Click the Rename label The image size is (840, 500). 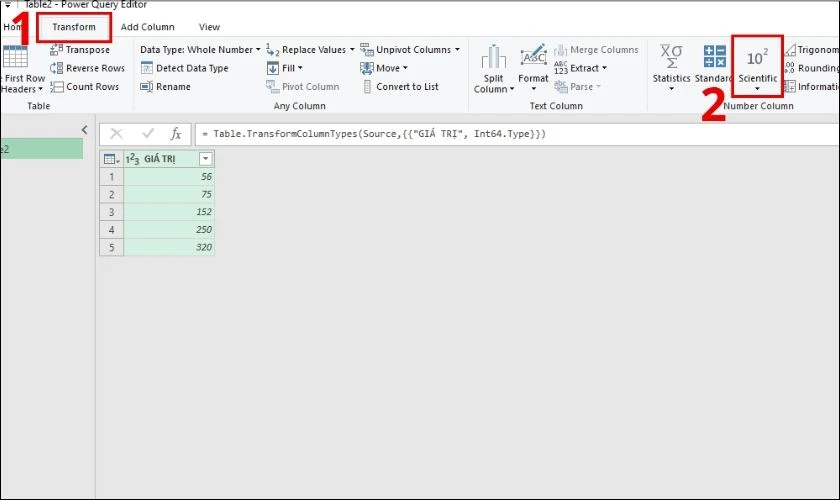coord(173,86)
